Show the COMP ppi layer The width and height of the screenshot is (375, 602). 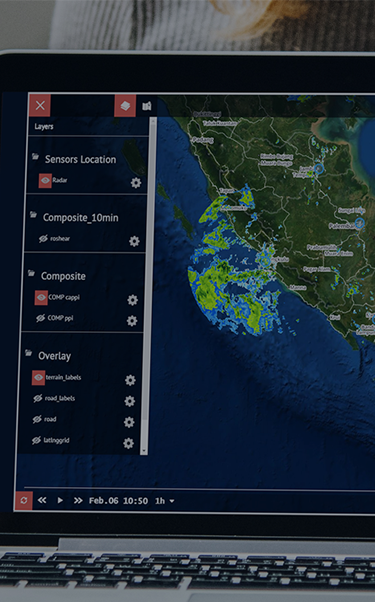[x=40, y=318]
